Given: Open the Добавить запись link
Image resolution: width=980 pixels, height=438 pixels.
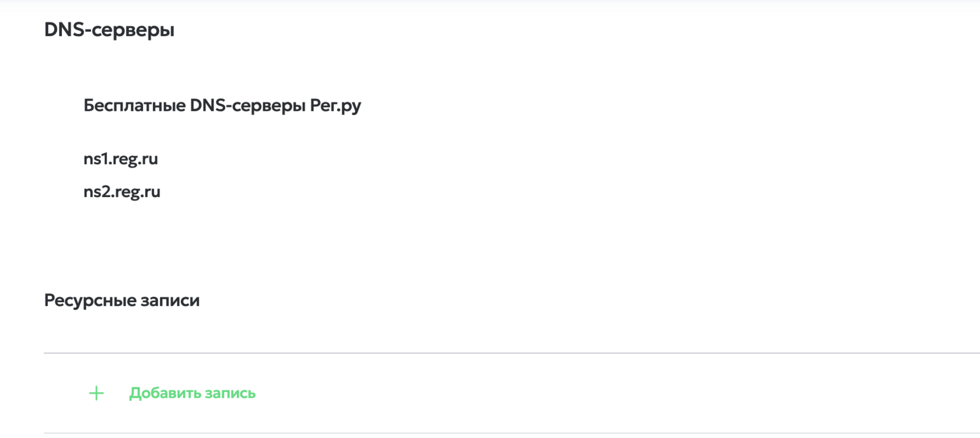Looking at the screenshot, I should point(192,393).
